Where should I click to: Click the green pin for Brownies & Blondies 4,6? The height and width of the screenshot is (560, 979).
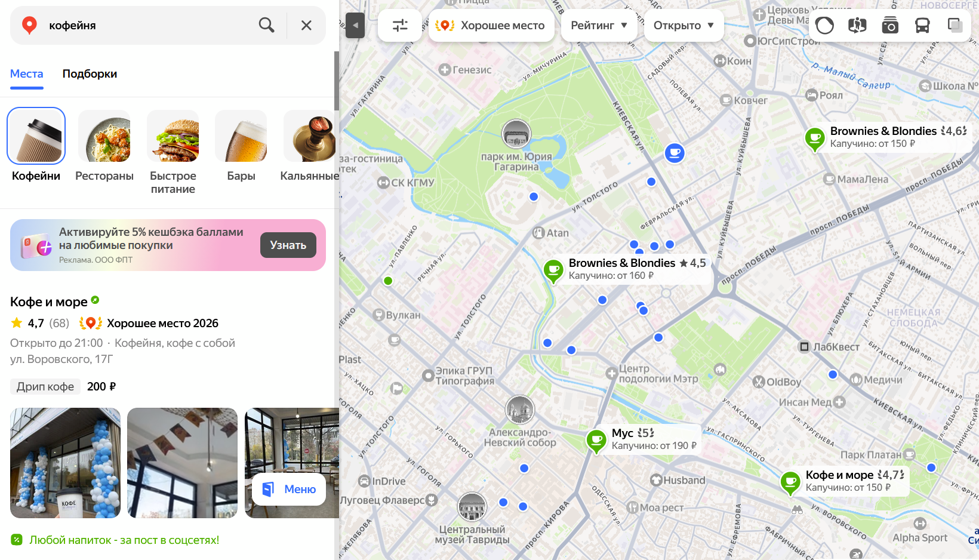(x=815, y=139)
